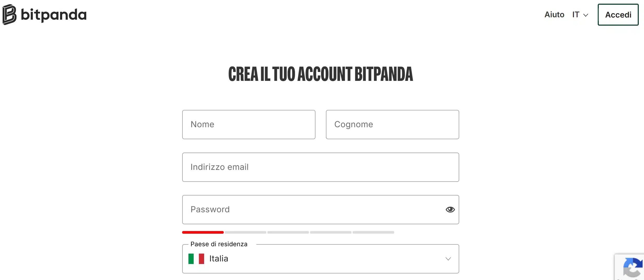Select the Cognome input field

(392, 125)
